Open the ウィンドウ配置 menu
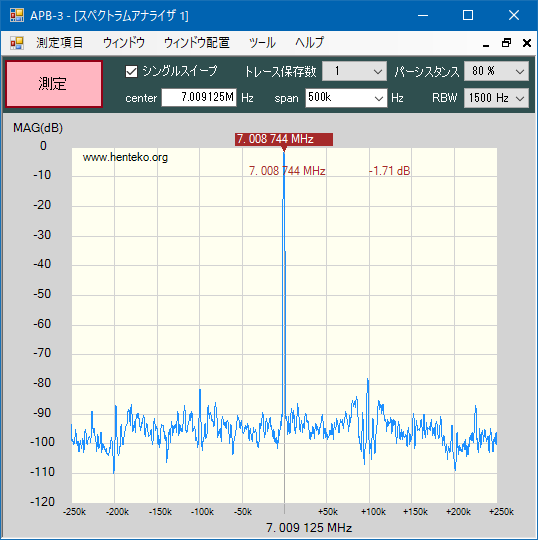The height and width of the screenshot is (540, 538). tap(197, 43)
